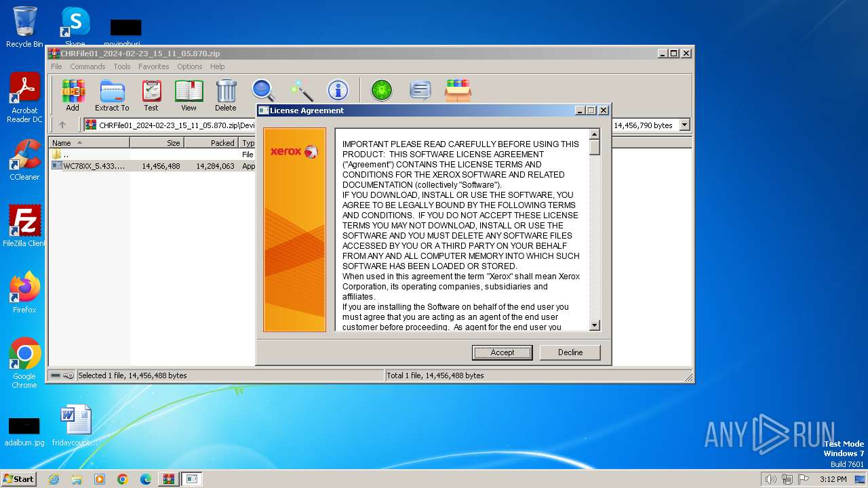Click the license text scrollbar up arrow
Viewport: 868px width, 488px height.
point(595,134)
